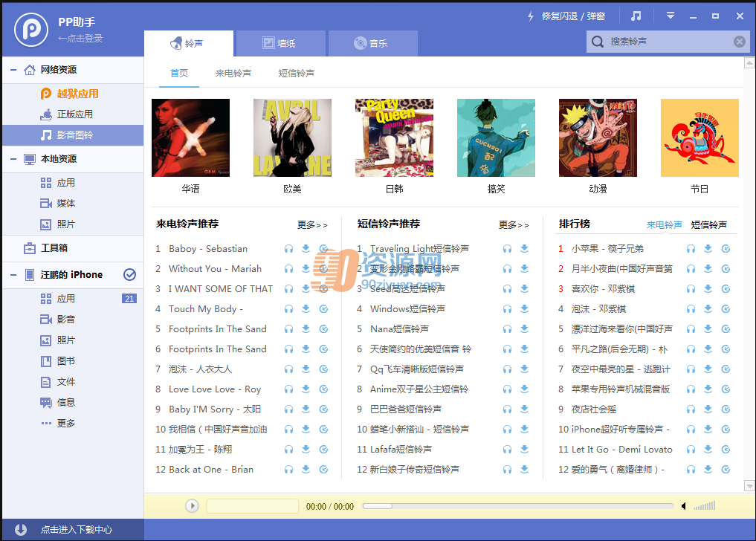Set Back at One - Brian as ringtone
756x541 pixels.
tap(323, 470)
